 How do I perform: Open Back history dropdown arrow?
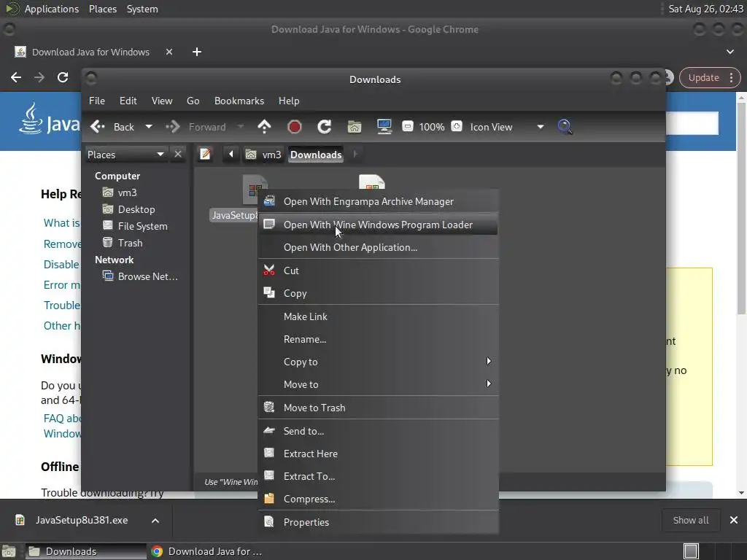click(x=149, y=127)
